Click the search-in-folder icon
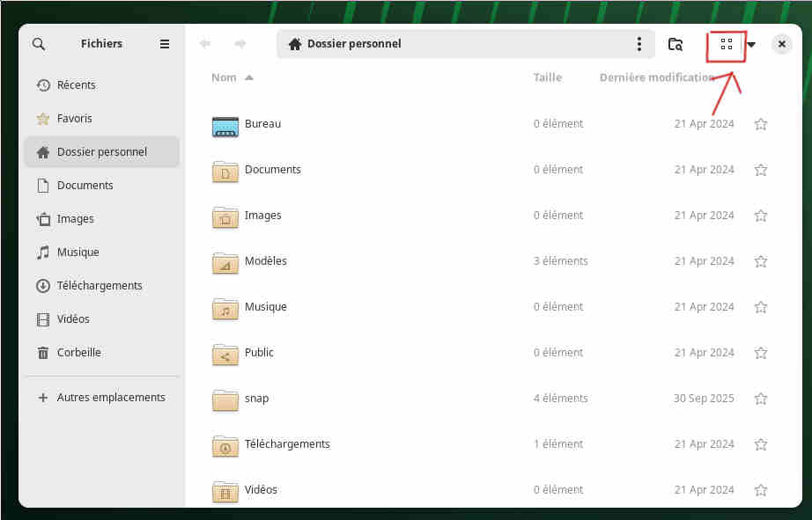Screen dimensions: 812x520 (675, 44)
